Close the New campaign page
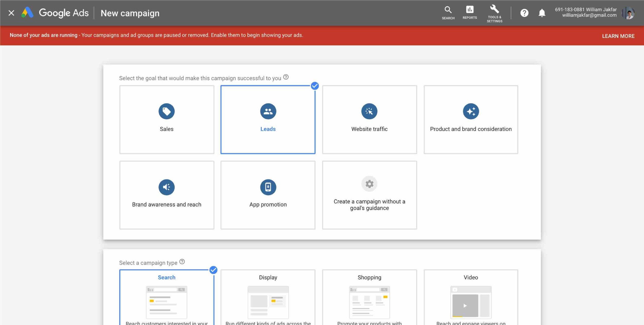Image resolution: width=644 pixels, height=325 pixels. [11, 13]
